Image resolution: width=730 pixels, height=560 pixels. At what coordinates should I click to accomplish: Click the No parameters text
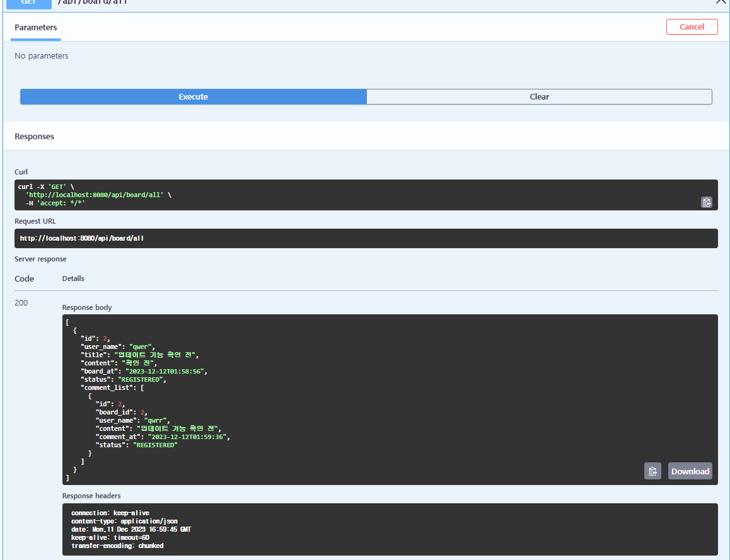pos(42,56)
